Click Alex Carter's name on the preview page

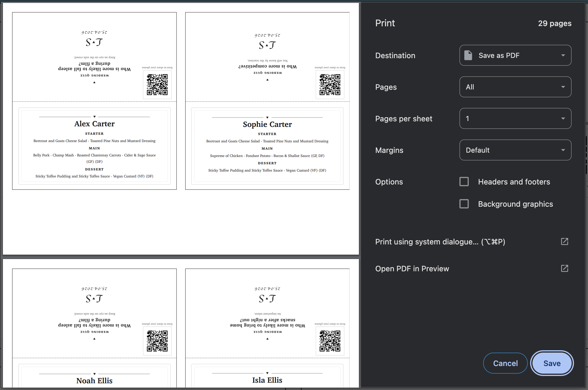point(94,124)
